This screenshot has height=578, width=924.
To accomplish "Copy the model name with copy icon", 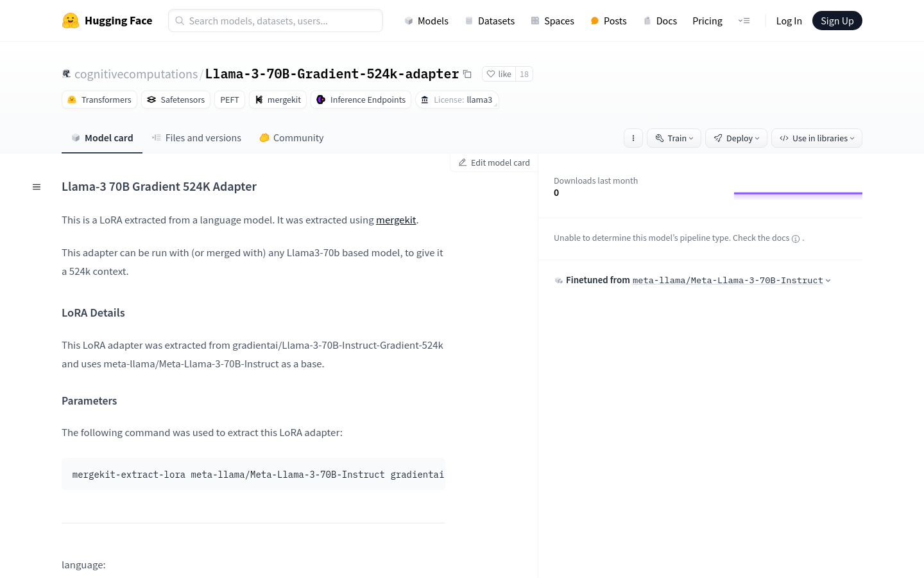I will pyautogui.click(x=467, y=74).
